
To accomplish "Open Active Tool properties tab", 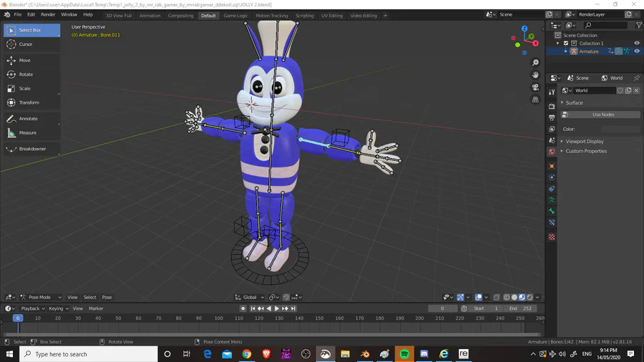I will click(552, 92).
